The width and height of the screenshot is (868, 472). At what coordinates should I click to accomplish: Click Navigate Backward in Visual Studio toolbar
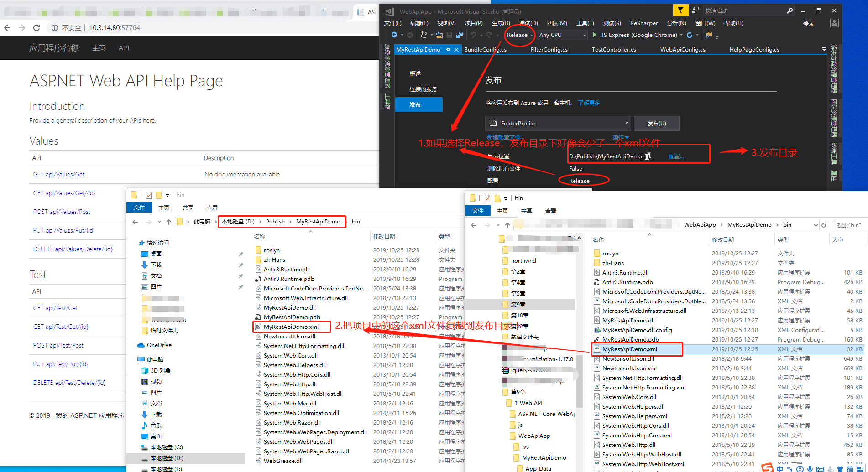pyautogui.click(x=394, y=35)
